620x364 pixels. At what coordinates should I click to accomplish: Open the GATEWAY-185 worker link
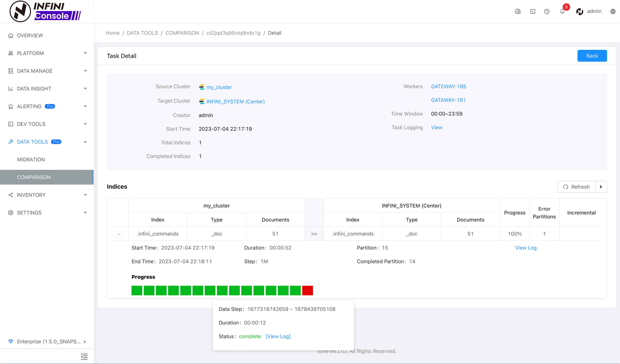click(449, 87)
